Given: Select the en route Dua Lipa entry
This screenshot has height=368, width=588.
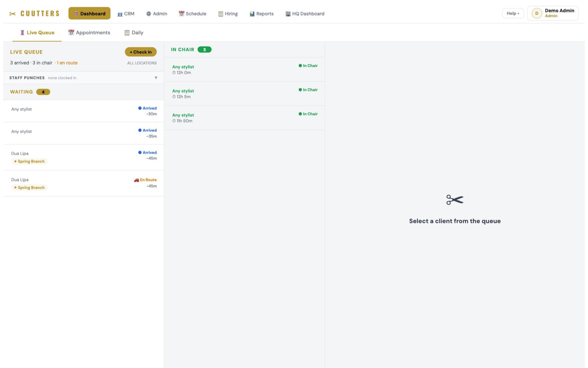Looking at the screenshot, I should click(x=84, y=183).
